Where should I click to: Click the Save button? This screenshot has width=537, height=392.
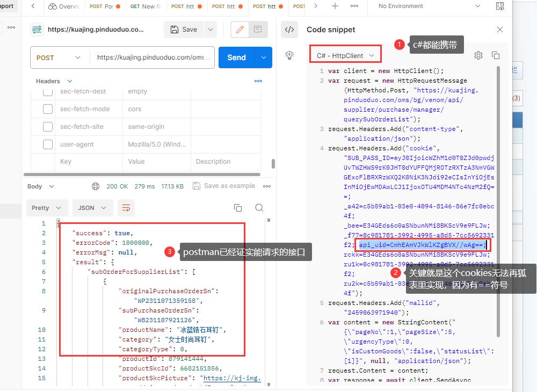coord(184,30)
